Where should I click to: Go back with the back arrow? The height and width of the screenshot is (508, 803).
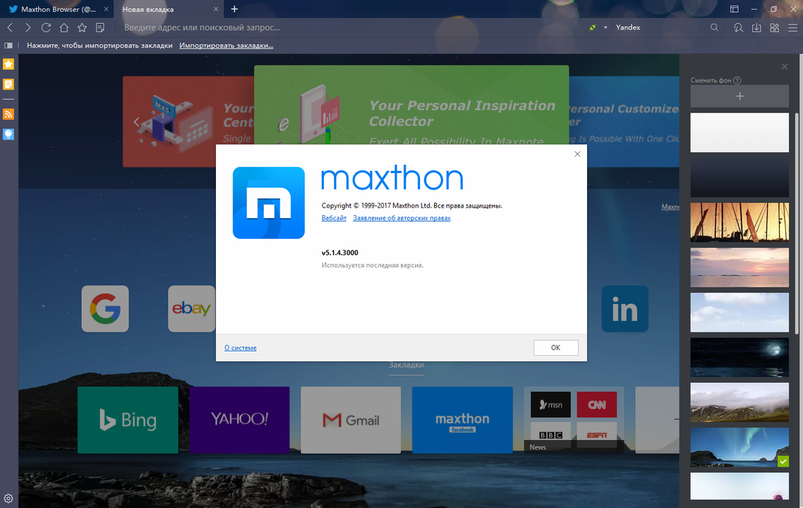10,28
